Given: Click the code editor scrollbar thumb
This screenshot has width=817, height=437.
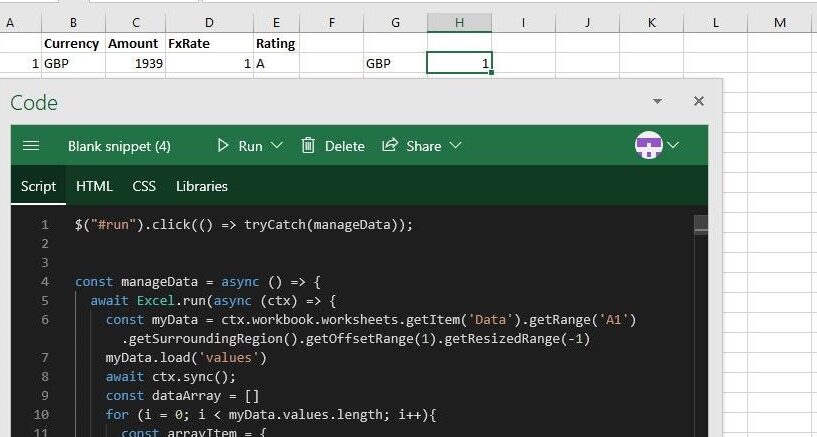Looking at the screenshot, I should 701,225.
